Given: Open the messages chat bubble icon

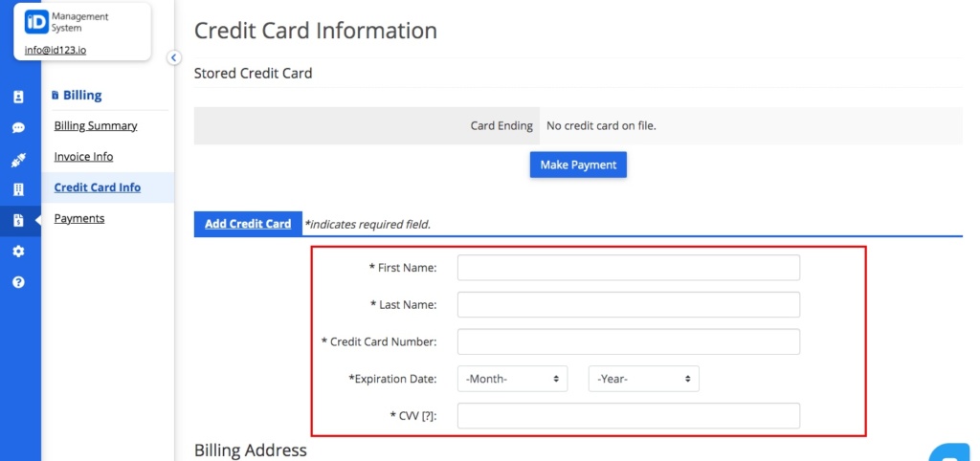Looking at the screenshot, I should 18,128.
